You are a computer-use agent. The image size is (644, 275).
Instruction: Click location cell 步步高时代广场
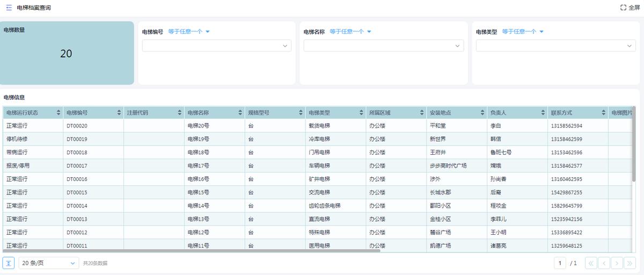click(448, 166)
